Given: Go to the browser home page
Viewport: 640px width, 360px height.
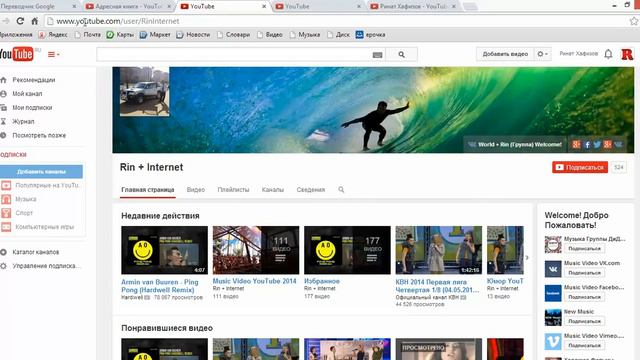Looking at the screenshot, I should (x=35, y=21).
